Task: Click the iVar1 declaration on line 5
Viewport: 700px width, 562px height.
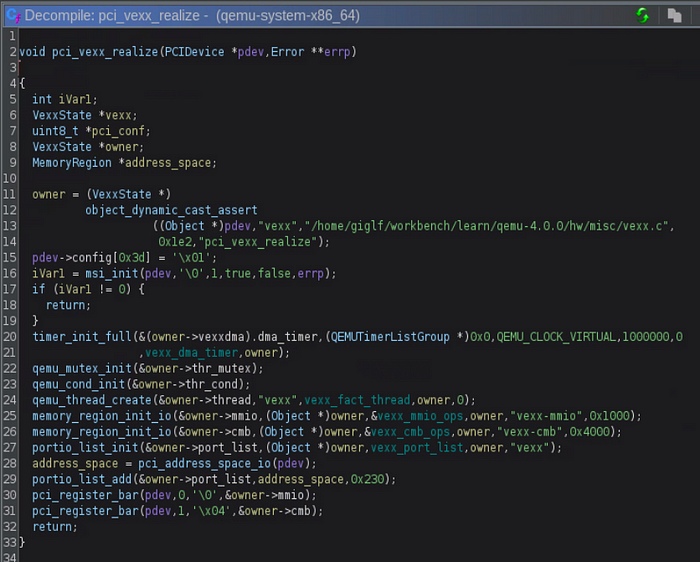Action: (78, 99)
